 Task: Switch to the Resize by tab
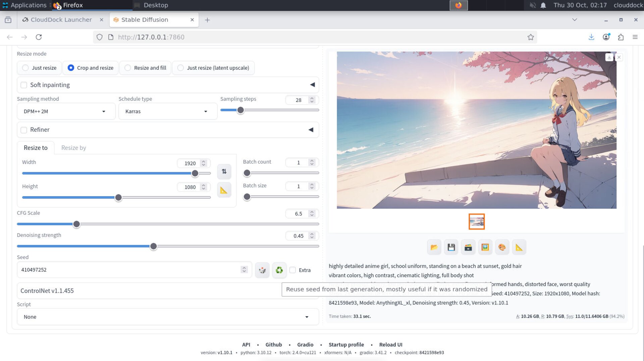pos(73,148)
